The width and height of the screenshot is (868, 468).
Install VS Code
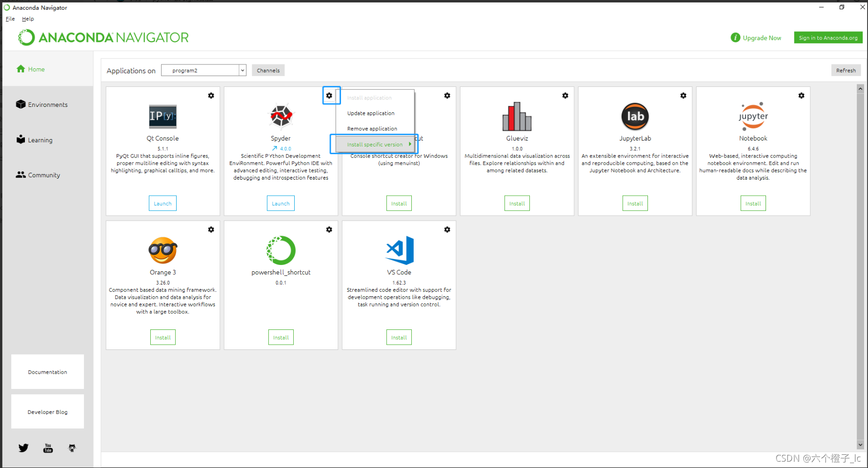[399, 337]
